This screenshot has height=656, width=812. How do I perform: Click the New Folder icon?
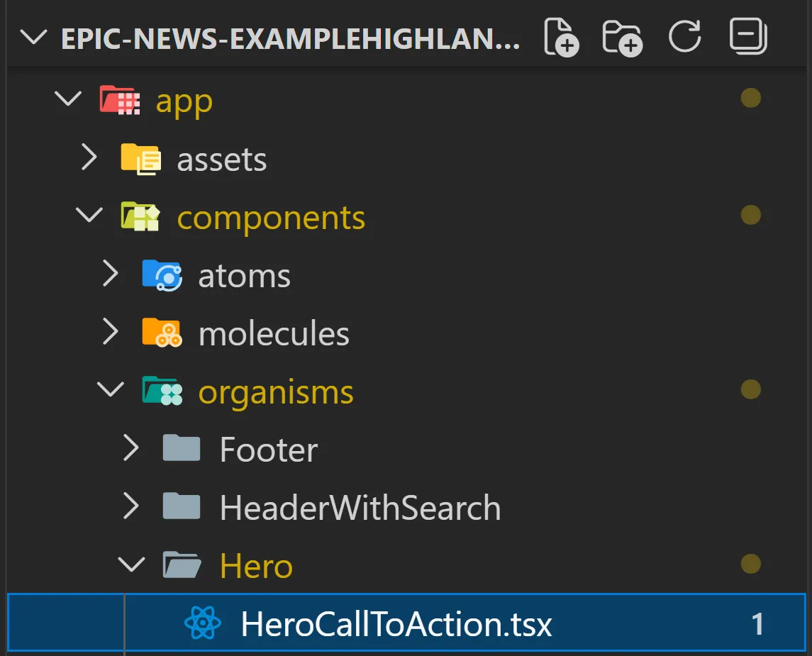click(x=622, y=37)
